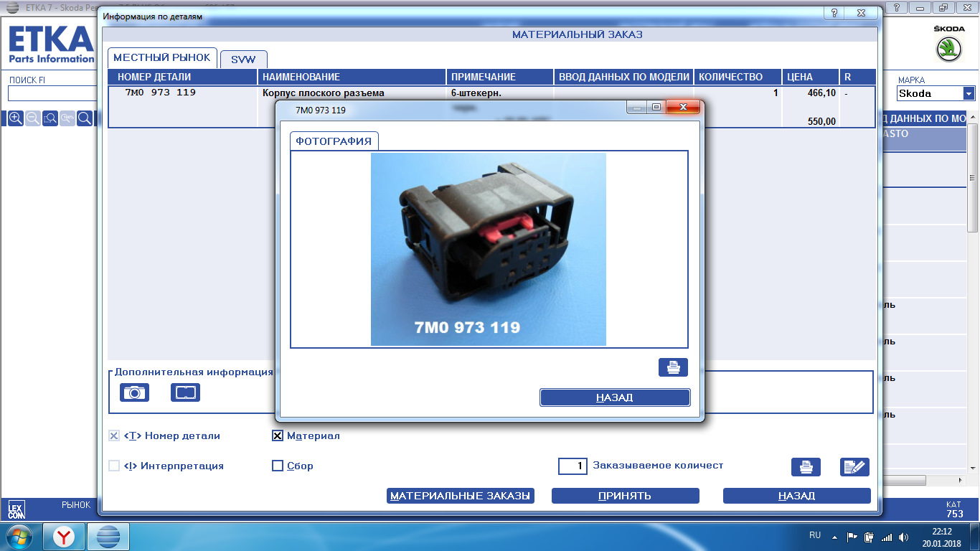Click the ПОИСК FI search field
This screenshot has width=980, height=551.
pos(54,93)
